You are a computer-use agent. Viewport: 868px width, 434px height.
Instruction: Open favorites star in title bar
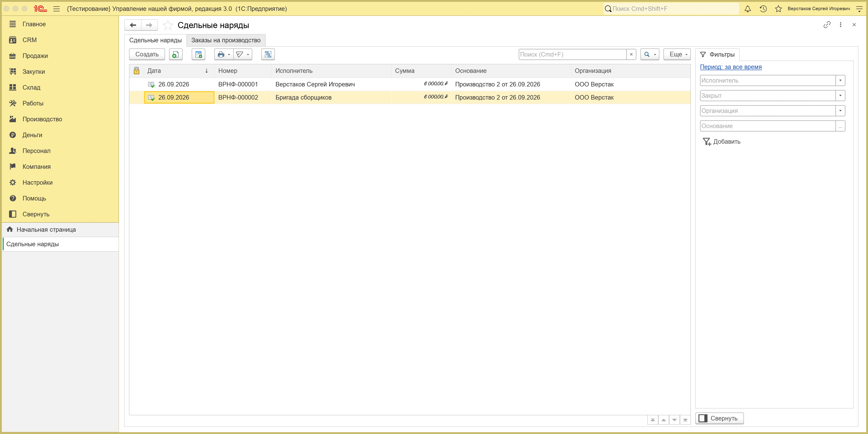pyautogui.click(x=778, y=9)
